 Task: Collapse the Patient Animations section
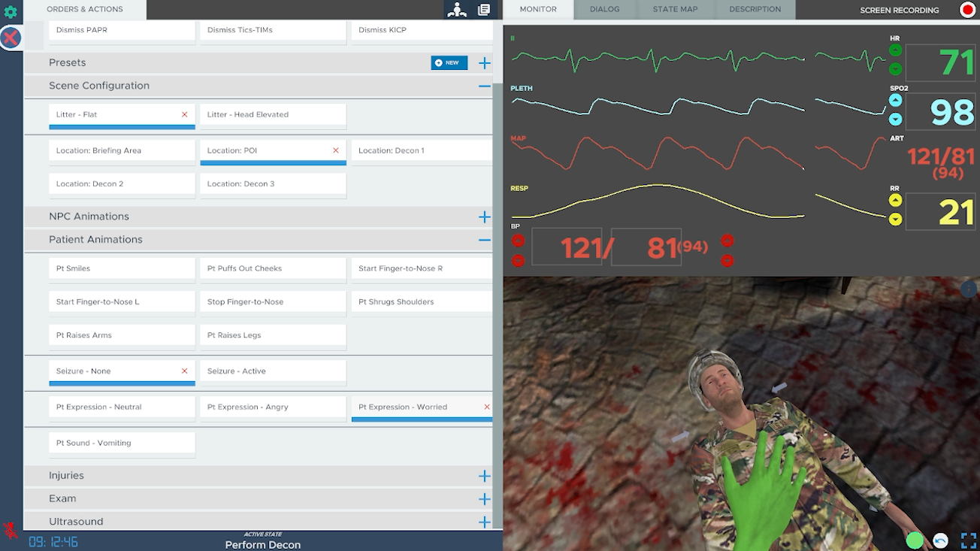pos(484,240)
